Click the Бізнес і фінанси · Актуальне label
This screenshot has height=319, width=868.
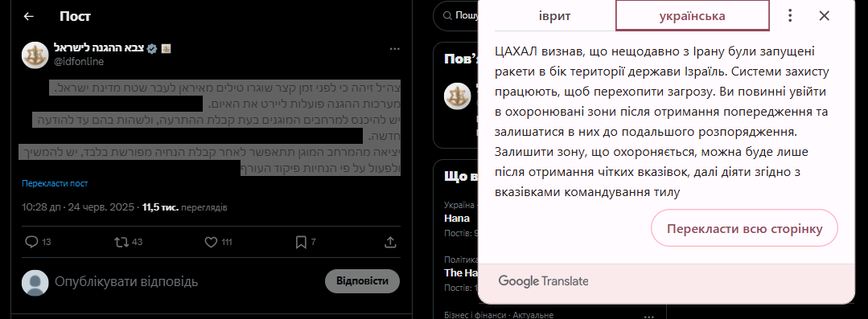[x=499, y=314]
